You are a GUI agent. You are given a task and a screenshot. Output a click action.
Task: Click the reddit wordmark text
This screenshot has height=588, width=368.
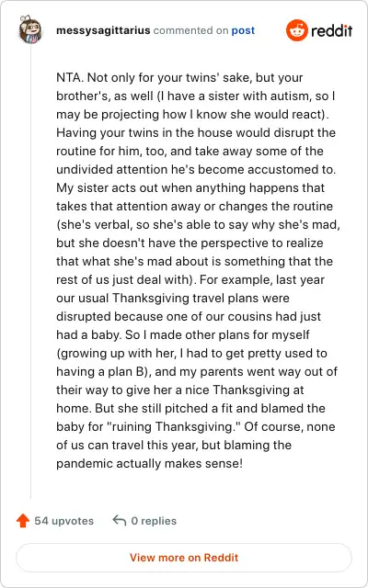point(331,30)
